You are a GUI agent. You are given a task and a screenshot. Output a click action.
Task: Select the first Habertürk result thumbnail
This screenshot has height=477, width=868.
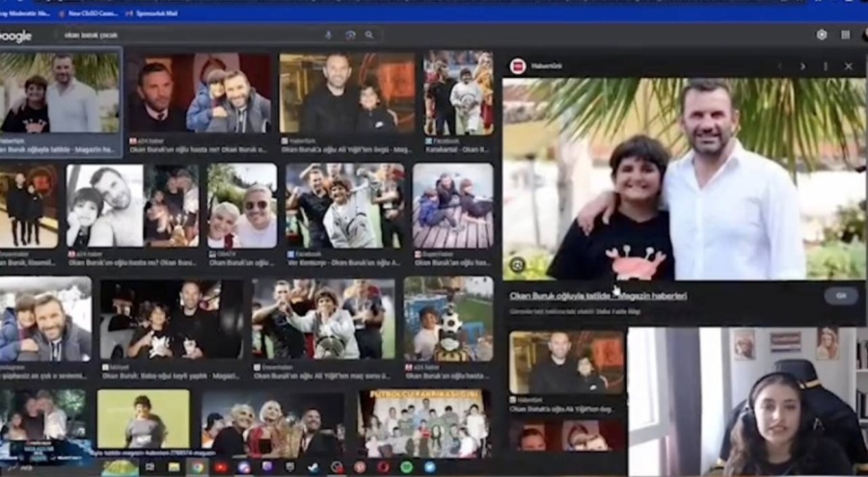coord(61,93)
